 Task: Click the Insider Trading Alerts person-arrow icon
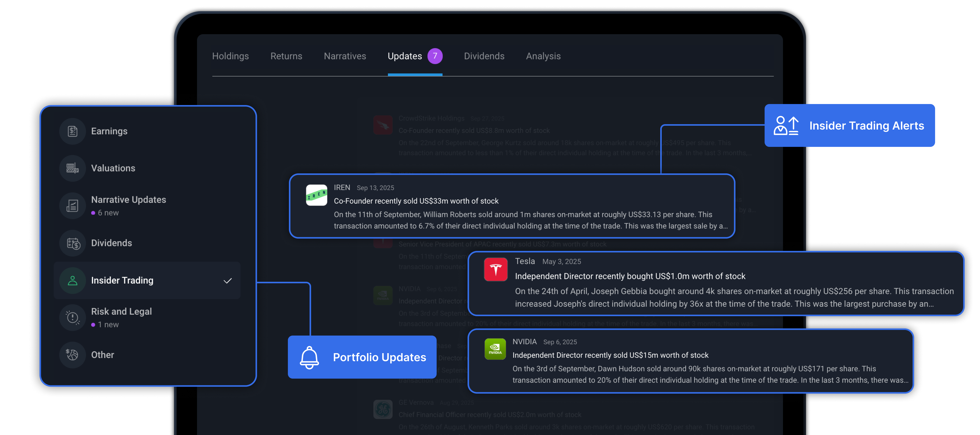[x=786, y=125]
